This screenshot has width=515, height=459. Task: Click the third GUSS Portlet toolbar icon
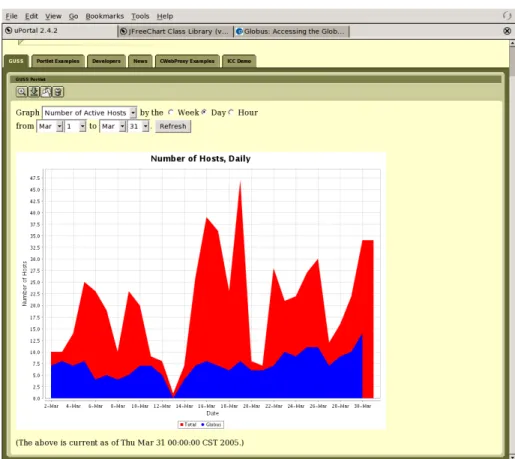pos(46,92)
